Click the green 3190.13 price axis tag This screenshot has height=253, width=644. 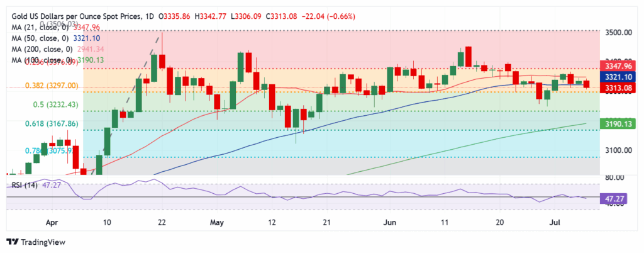point(619,123)
